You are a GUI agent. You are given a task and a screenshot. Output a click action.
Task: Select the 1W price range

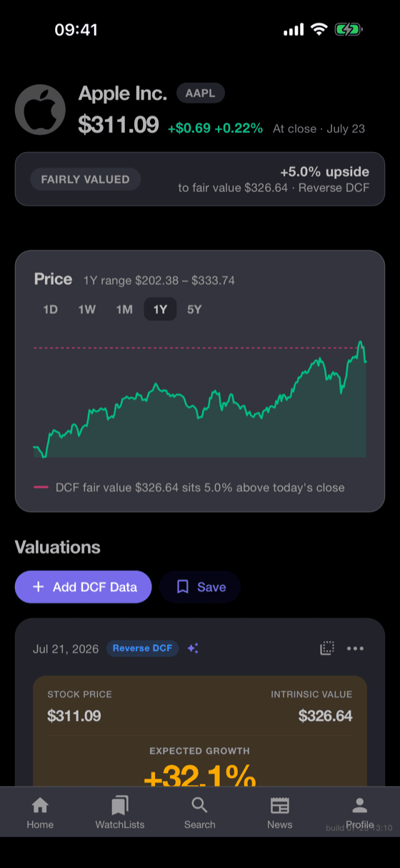pyautogui.click(x=87, y=310)
